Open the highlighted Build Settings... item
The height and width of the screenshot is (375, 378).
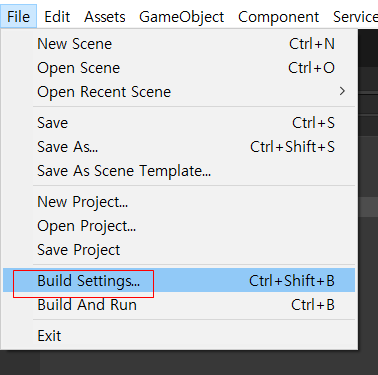pyautogui.click(x=179, y=280)
